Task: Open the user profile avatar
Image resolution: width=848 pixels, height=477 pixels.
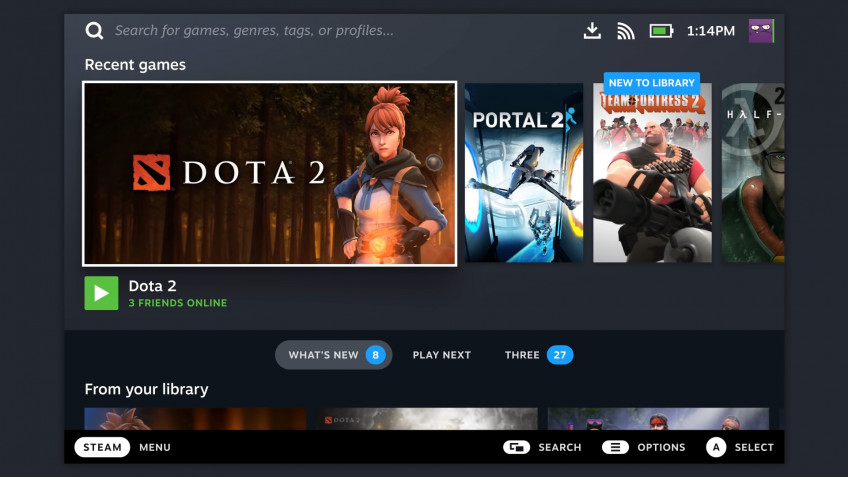Action: pyautogui.click(x=761, y=30)
